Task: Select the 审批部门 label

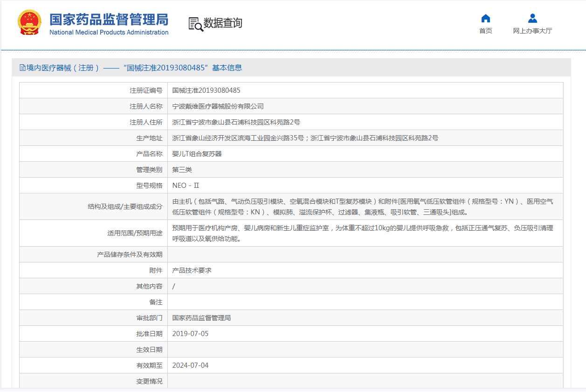Action: pyautogui.click(x=149, y=318)
